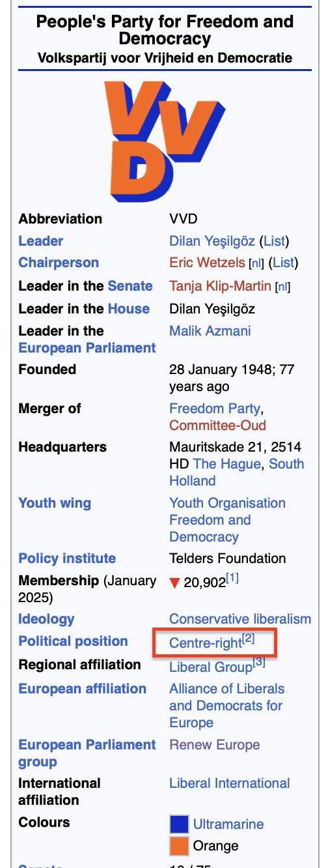Click the Ultramarine colour swatch
This screenshot has width=328, height=868.
[179, 824]
